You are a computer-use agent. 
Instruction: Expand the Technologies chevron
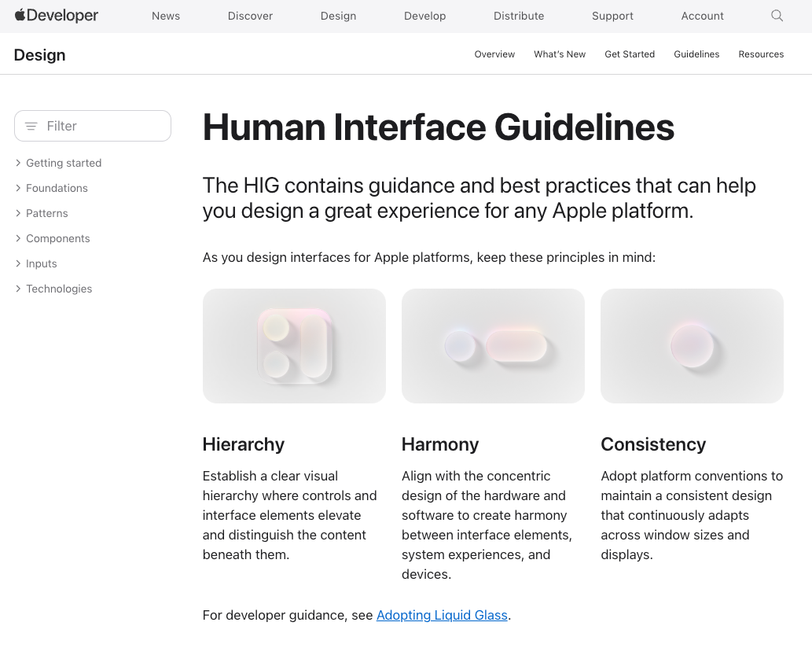click(x=18, y=289)
